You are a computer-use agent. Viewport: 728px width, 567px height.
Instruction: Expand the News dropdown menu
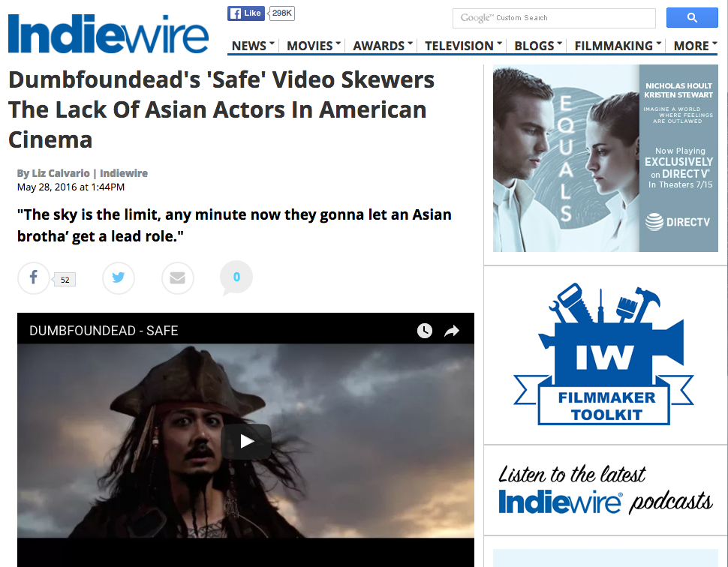click(x=253, y=46)
